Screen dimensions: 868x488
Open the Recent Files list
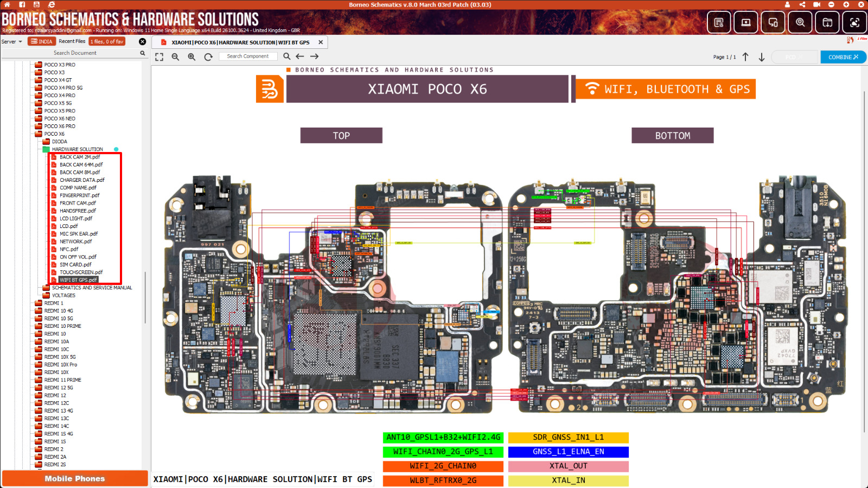pos(72,41)
